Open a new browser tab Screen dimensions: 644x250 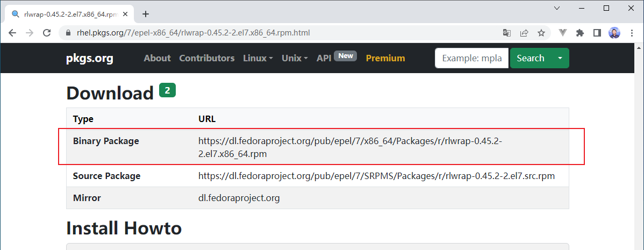145,14
